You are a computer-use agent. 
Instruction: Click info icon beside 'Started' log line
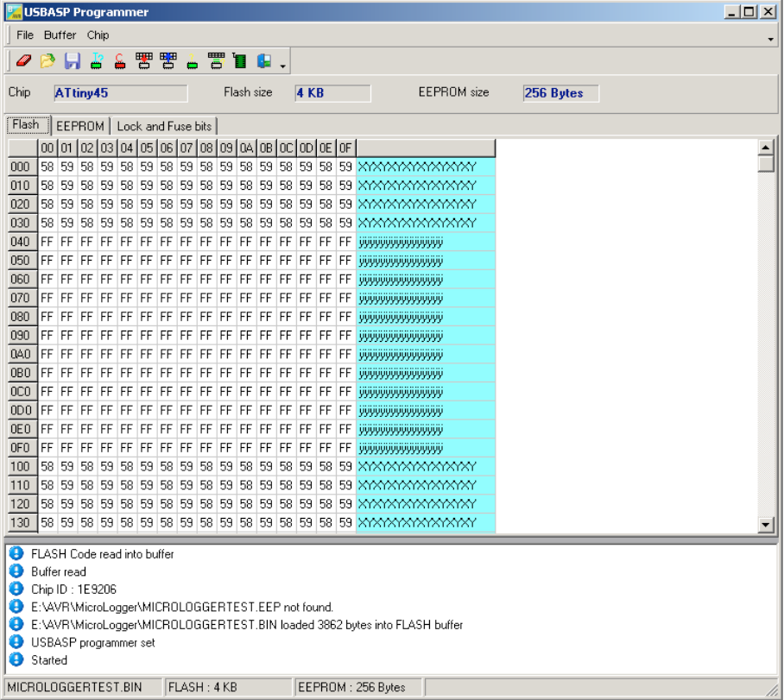(16, 659)
